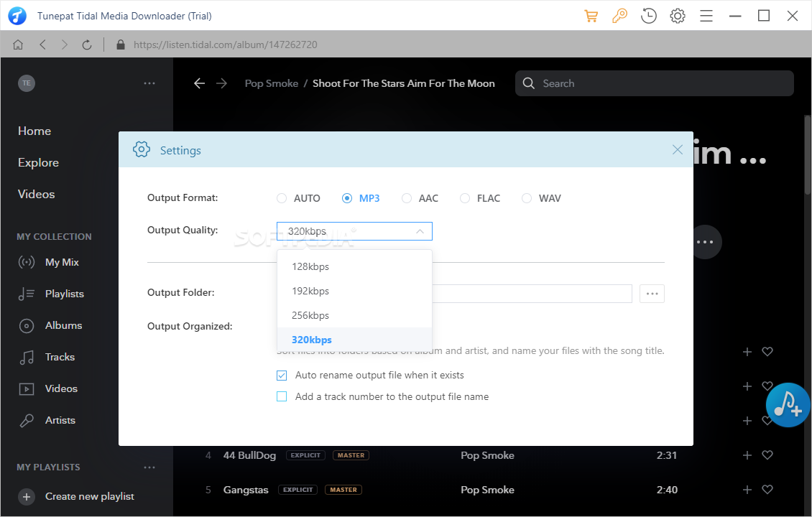812x517 pixels.
Task: Reload the Tidal page
Action: [87, 45]
